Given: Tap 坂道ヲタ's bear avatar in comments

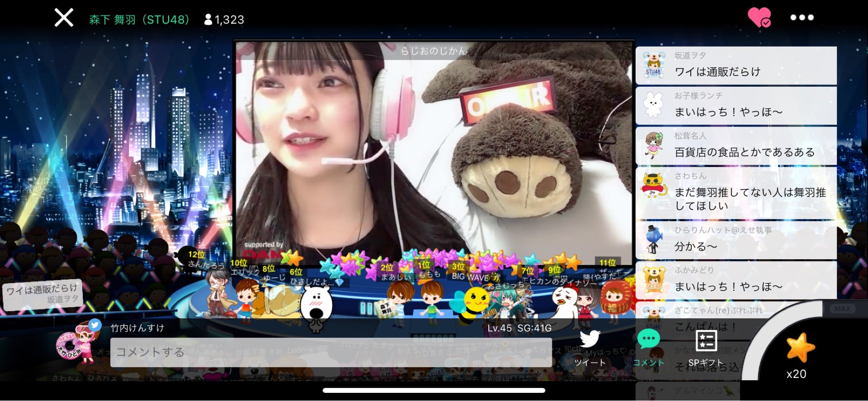Looking at the screenshot, I should (653, 66).
